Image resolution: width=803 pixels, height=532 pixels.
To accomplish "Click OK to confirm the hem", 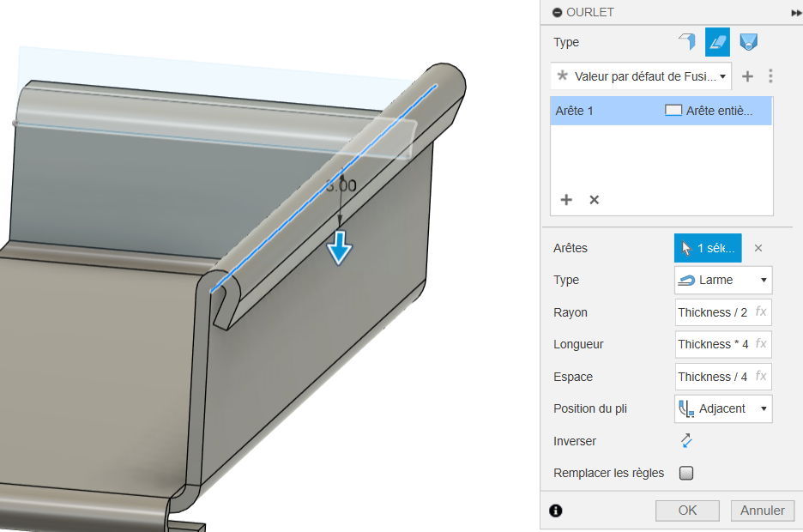I will click(x=687, y=511).
